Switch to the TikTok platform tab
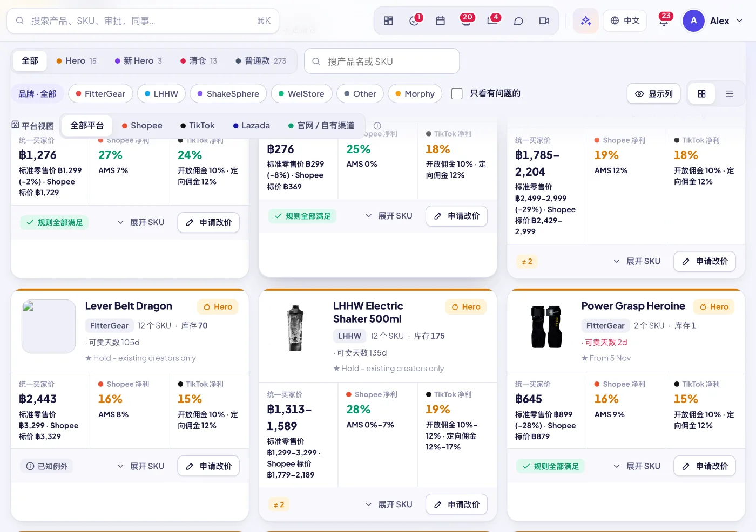 point(198,126)
